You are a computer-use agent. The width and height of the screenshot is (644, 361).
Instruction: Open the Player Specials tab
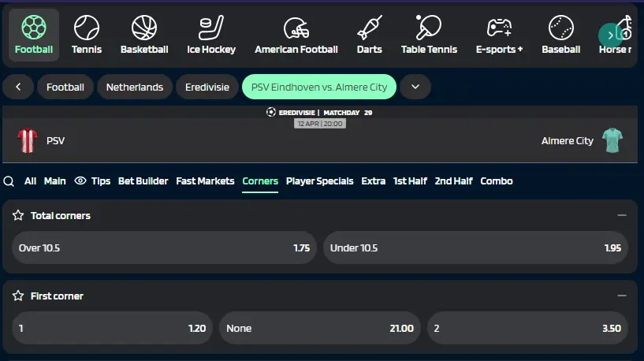point(319,181)
